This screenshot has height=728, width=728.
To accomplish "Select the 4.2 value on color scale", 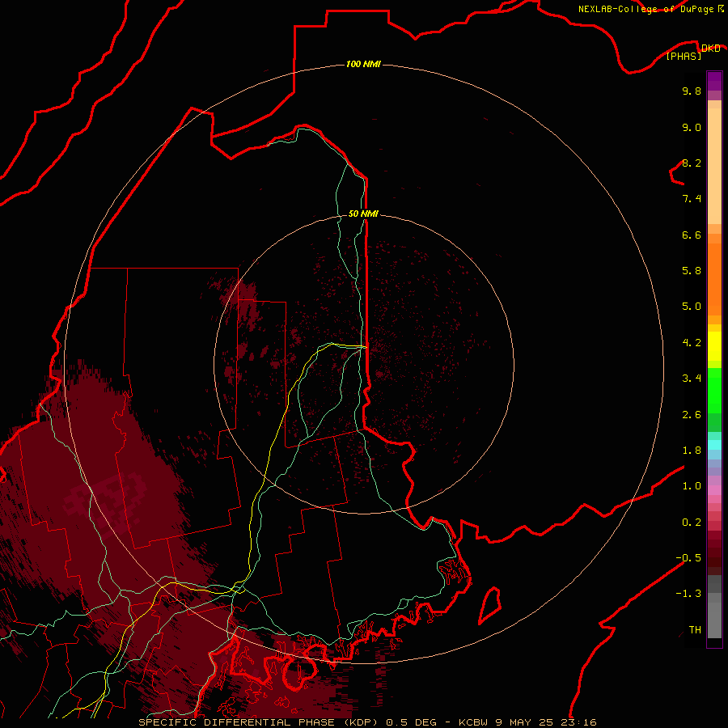I will tap(692, 343).
